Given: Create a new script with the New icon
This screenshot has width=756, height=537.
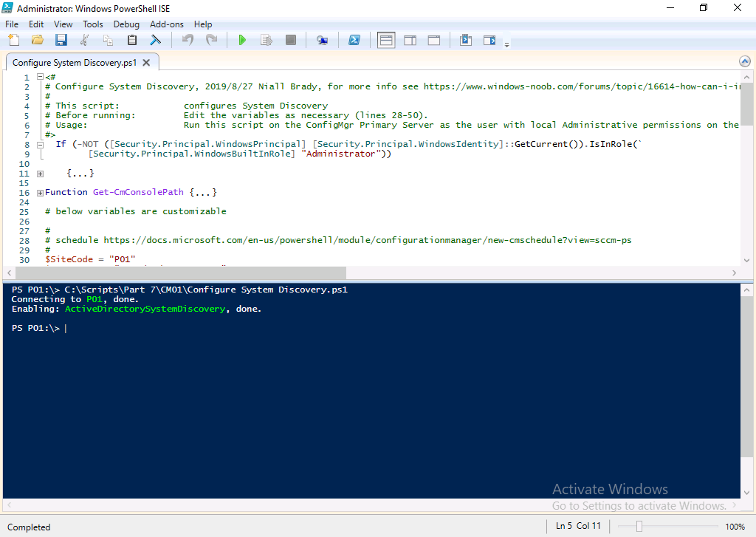Looking at the screenshot, I should pos(14,40).
